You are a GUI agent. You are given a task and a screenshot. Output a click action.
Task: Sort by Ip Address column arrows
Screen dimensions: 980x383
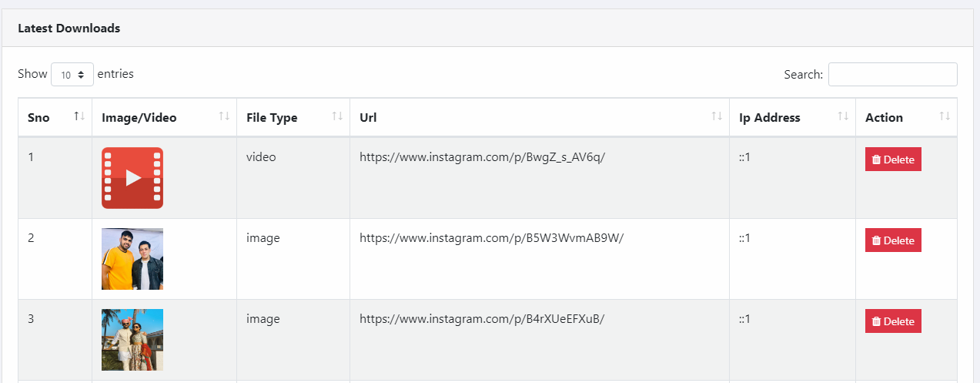point(843,116)
